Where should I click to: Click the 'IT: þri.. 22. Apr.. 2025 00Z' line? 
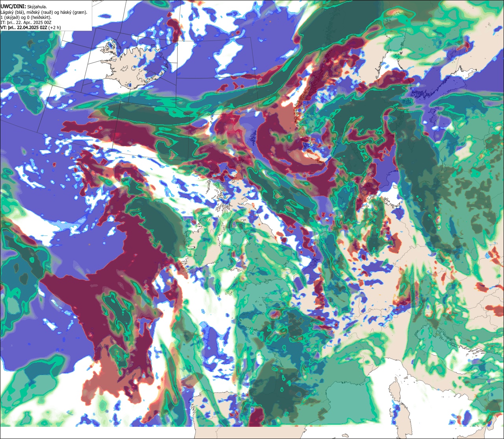(x=27, y=22)
